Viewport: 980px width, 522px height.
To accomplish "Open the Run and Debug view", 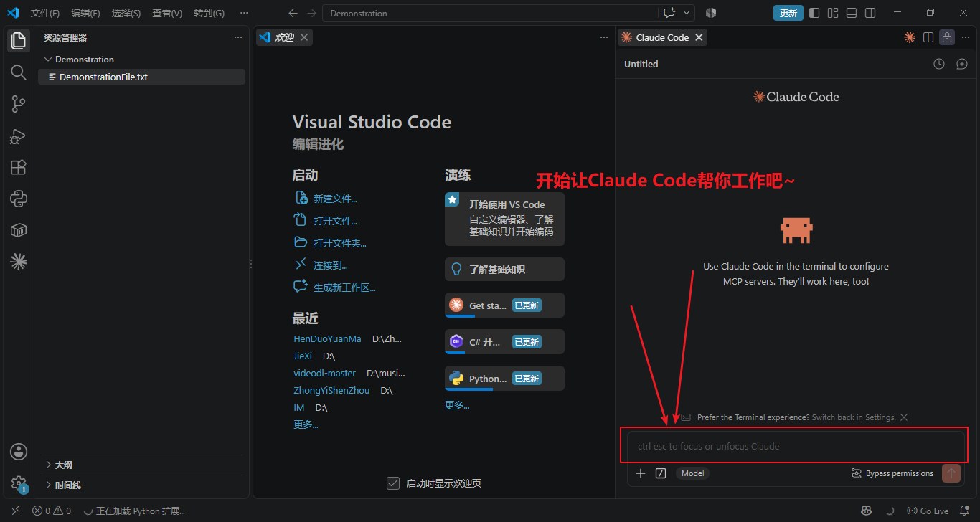I will point(18,136).
